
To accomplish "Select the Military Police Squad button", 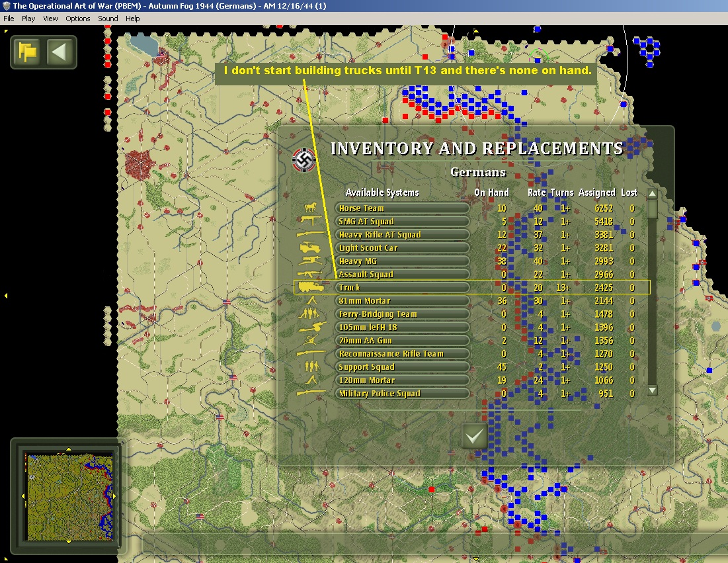I will coord(402,394).
